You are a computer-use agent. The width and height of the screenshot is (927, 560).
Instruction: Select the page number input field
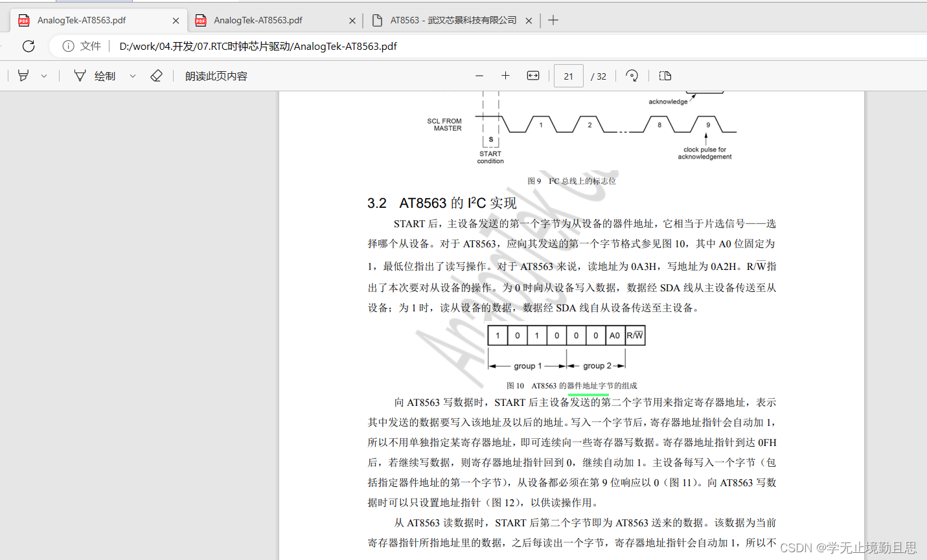[568, 76]
